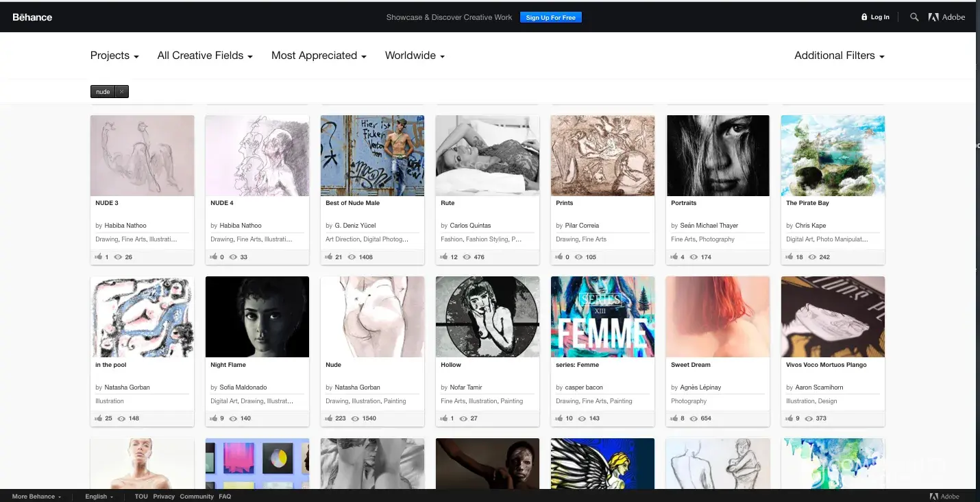The height and width of the screenshot is (502, 980).
Task: Open The Pirate Bay thumbnail
Action: point(833,156)
